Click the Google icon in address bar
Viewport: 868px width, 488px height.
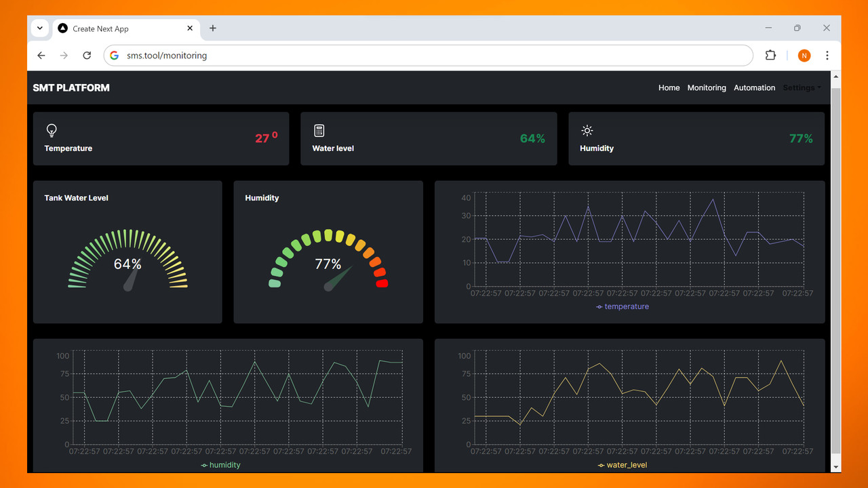[x=115, y=56]
